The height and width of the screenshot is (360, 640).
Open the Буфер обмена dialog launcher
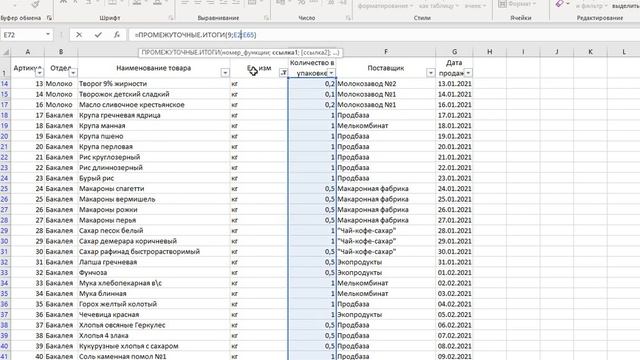coord(49,18)
